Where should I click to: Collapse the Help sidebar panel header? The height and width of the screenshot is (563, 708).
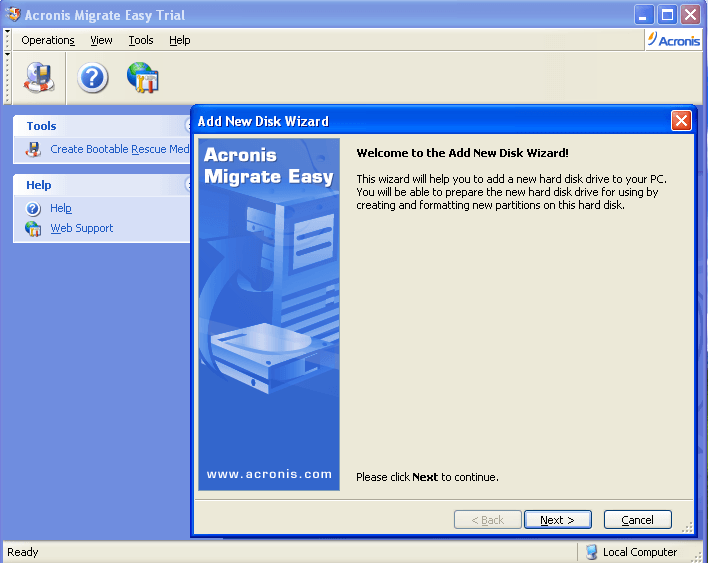click(x=102, y=185)
